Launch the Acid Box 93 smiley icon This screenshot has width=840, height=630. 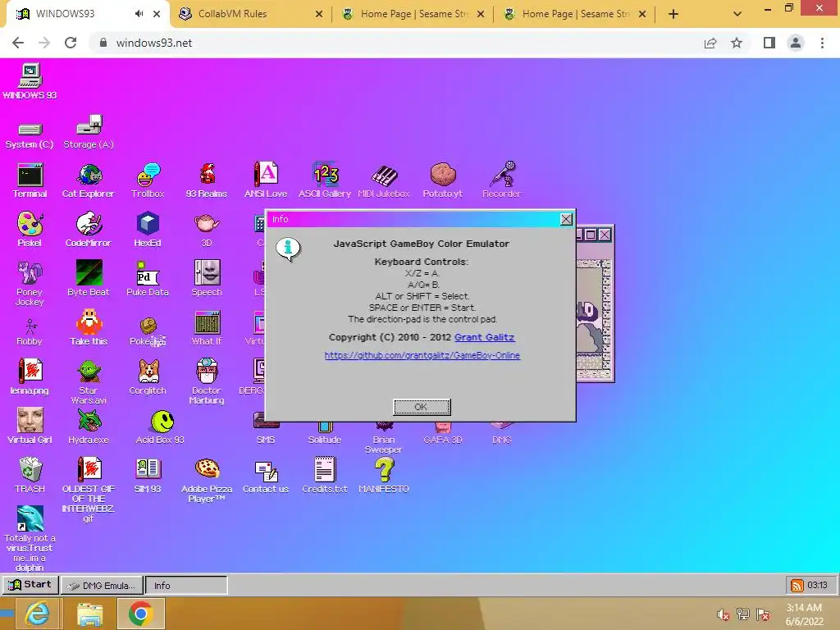click(160, 427)
